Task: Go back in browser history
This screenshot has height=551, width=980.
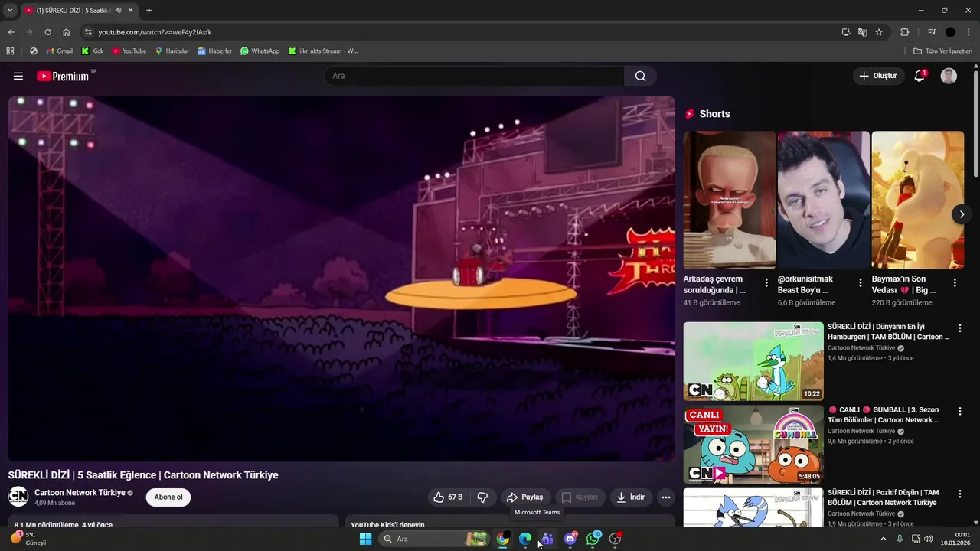Action: point(11,32)
